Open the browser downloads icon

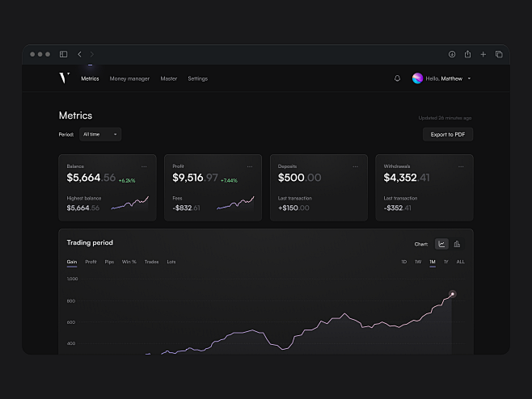point(452,54)
